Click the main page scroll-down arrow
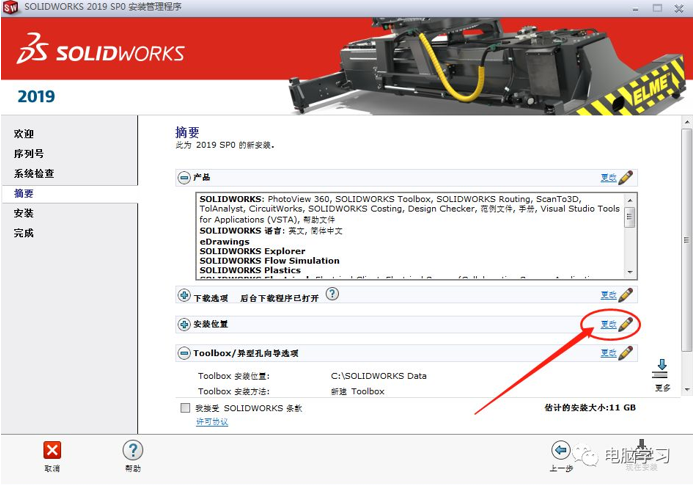 tap(686, 390)
